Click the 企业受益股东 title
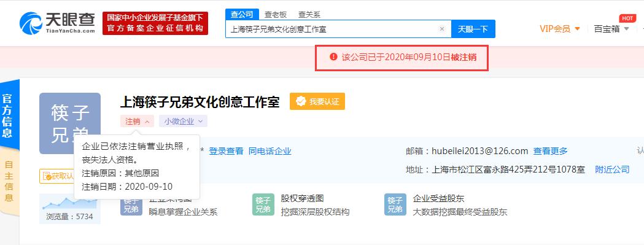The height and width of the screenshot is (245, 644). click(x=438, y=198)
